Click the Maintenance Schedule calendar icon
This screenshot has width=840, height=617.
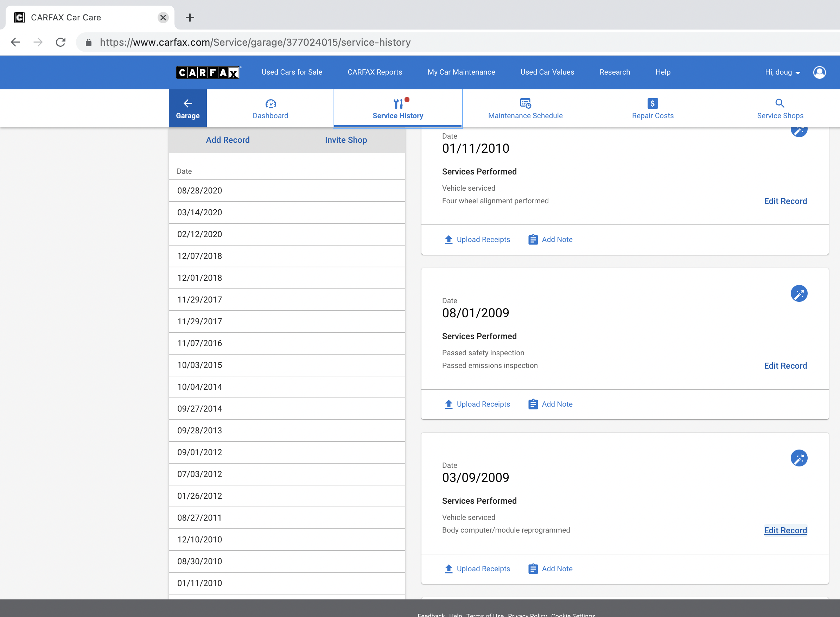tap(526, 103)
